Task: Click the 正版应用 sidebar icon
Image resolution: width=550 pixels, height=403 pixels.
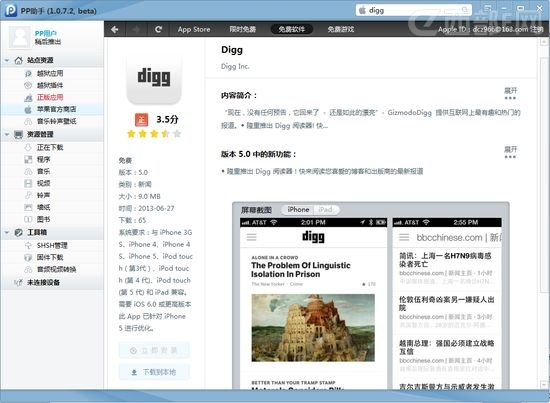Action: click(28, 98)
